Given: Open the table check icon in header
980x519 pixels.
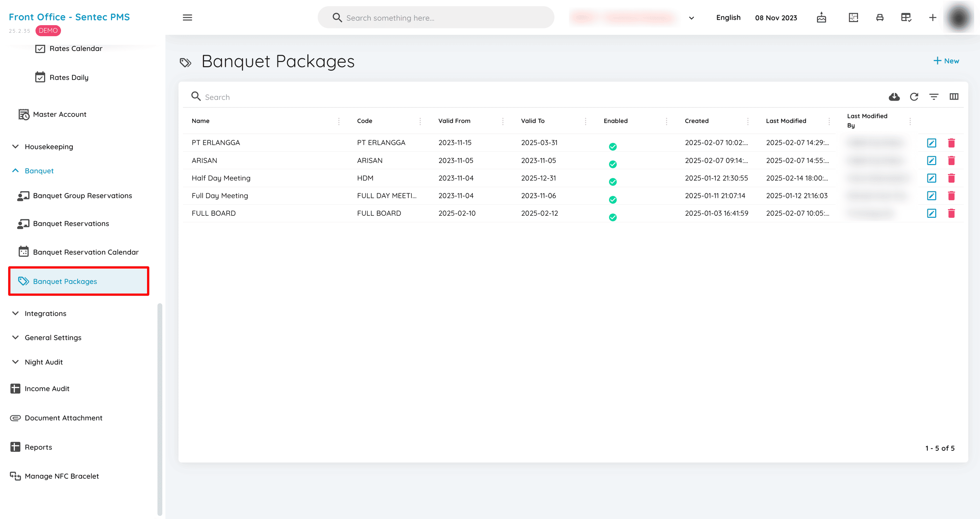Looking at the screenshot, I should click(906, 18).
